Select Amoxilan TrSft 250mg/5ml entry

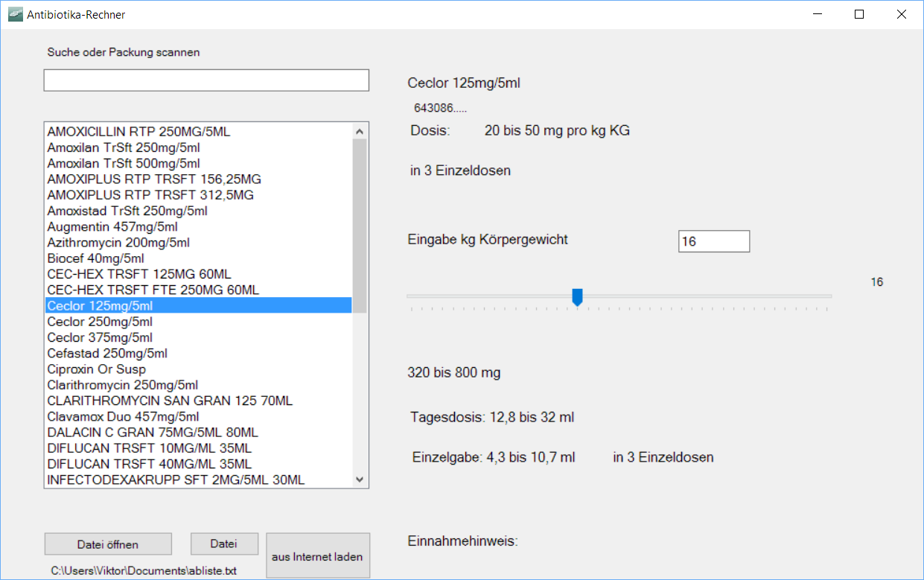198,147
